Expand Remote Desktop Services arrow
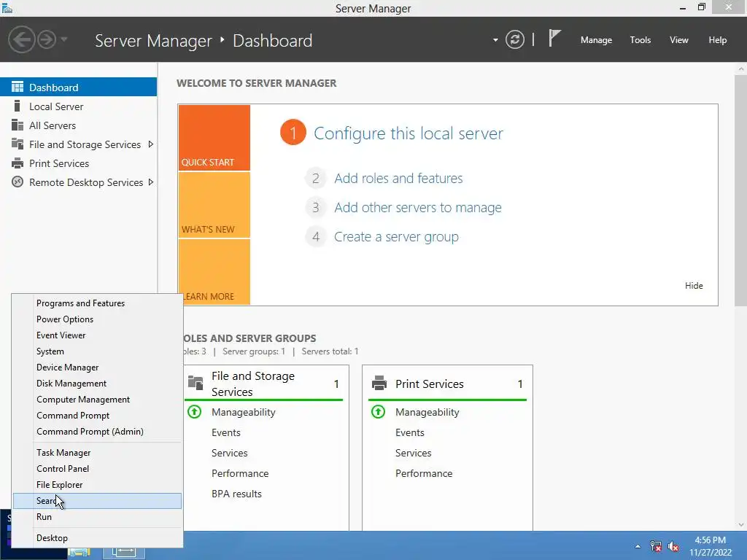Image resolution: width=747 pixels, height=560 pixels. 150,182
